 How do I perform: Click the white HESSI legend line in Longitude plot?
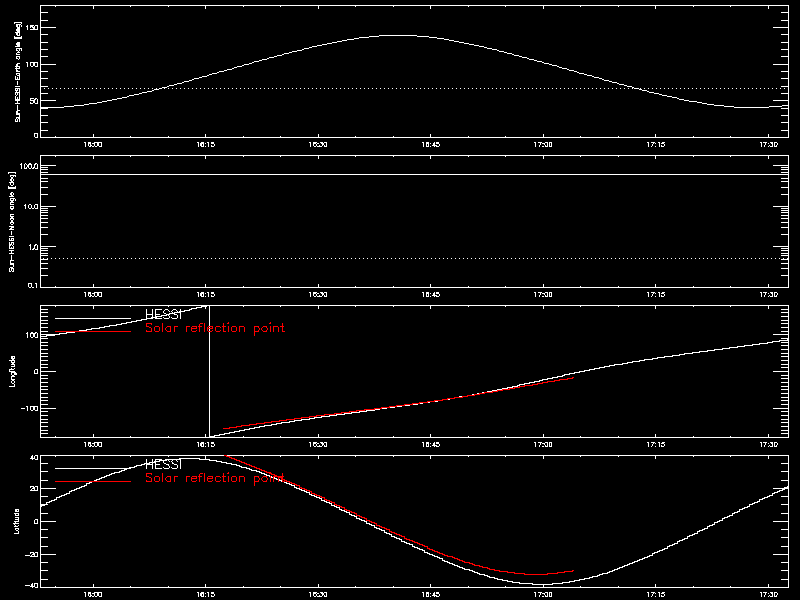coord(93,319)
